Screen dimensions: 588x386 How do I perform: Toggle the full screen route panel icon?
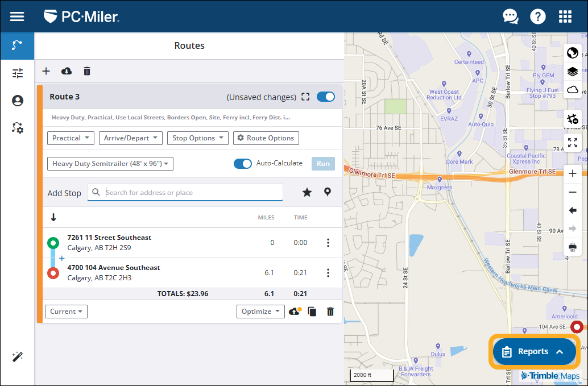click(305, 97)
